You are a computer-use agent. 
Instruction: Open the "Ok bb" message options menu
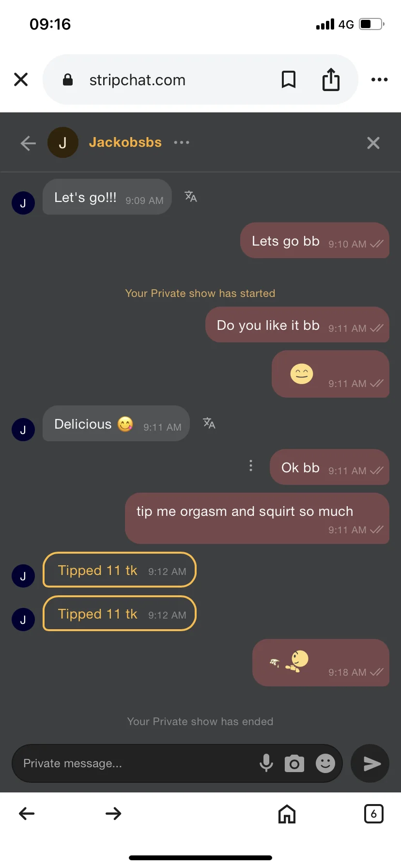(x=250, y=465)
